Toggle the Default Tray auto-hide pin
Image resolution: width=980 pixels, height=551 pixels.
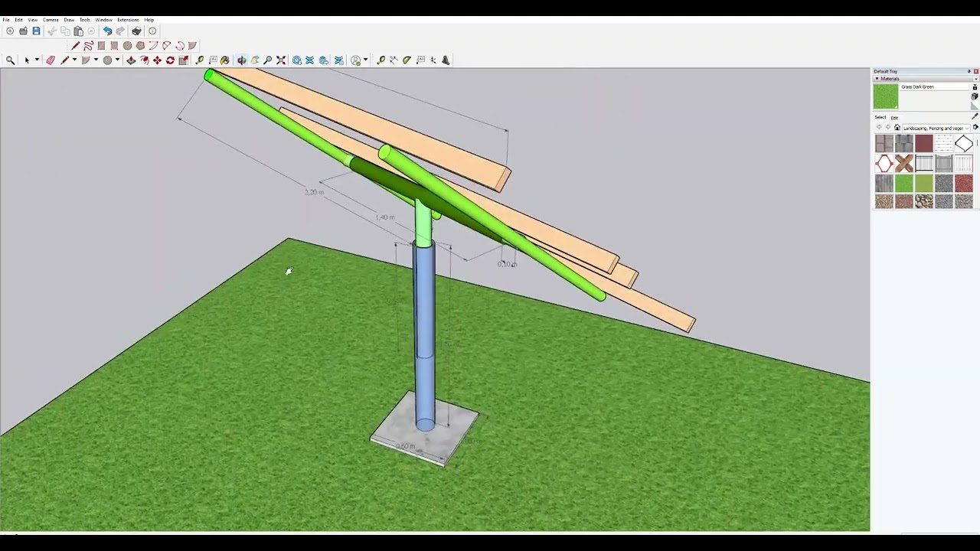click(969, 71)
